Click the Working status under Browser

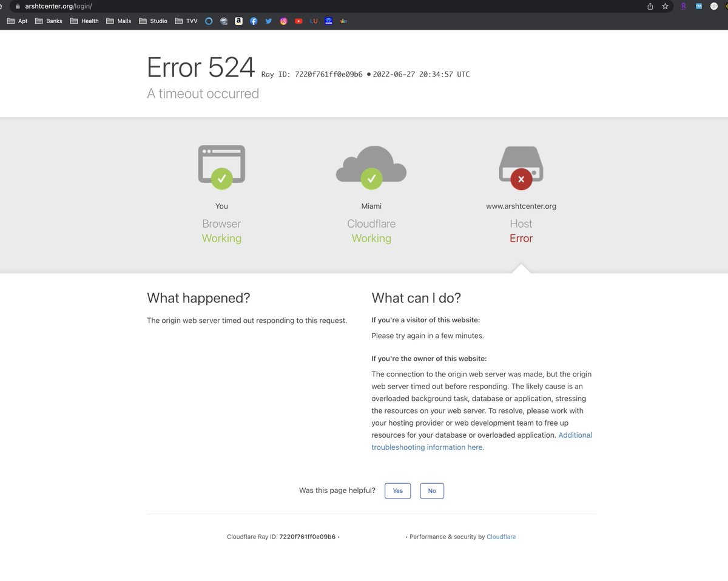click(221, 239)
